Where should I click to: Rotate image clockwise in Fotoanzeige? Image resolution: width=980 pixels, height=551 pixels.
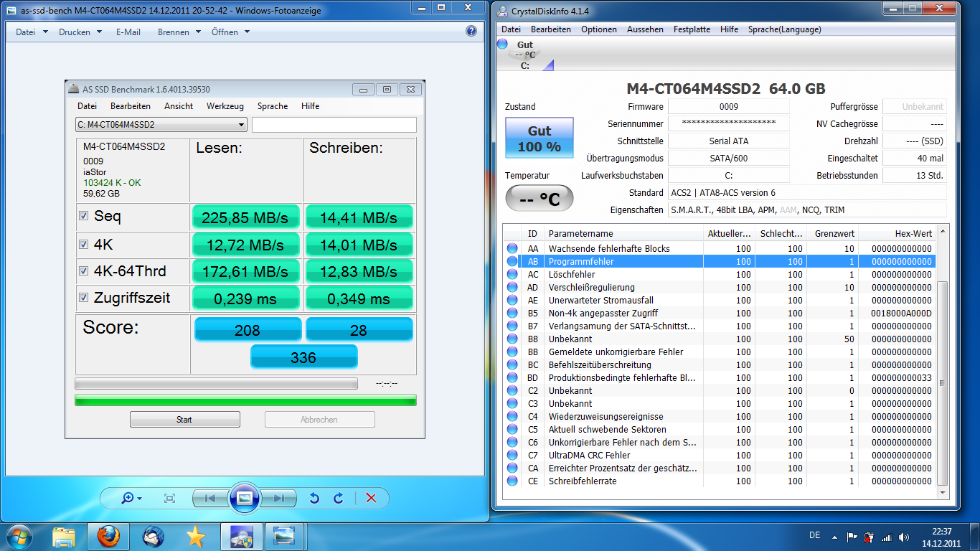pos(339,498)
